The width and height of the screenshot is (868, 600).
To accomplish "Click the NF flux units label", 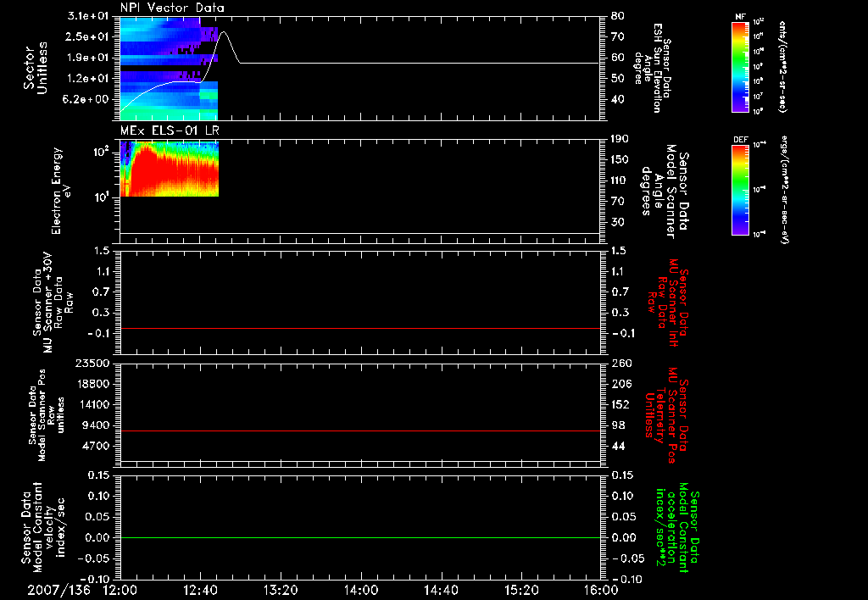I will point(783,67).
